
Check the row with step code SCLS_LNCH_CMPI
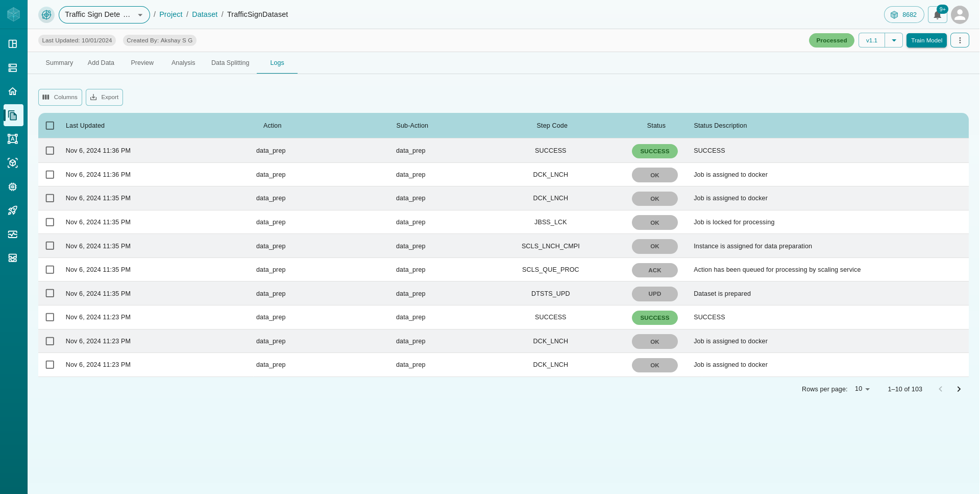coord(50,246)
